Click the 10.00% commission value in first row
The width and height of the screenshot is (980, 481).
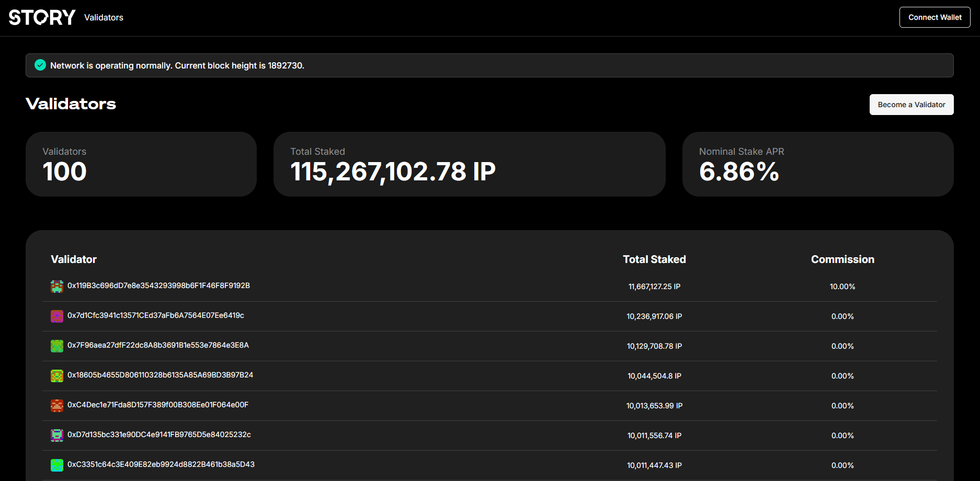tap(842, 287)
